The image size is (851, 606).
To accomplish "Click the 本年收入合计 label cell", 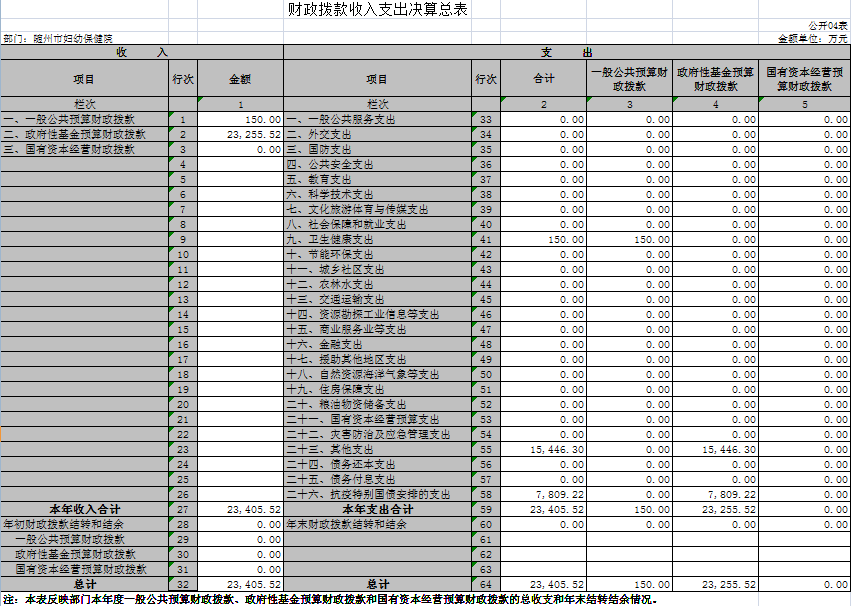I will pyautogui.click(x=84, y=509).
